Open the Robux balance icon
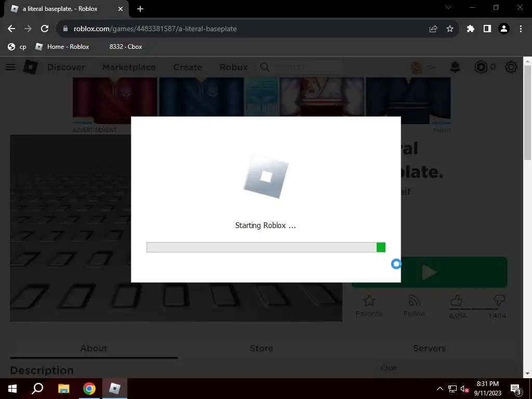 481,67
